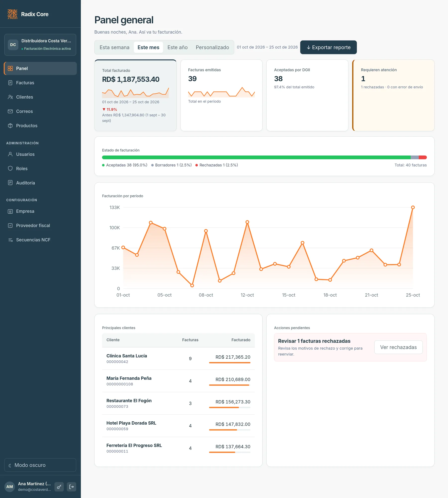
Task: Click the Auditoría log icon
Action: [10, 183]
